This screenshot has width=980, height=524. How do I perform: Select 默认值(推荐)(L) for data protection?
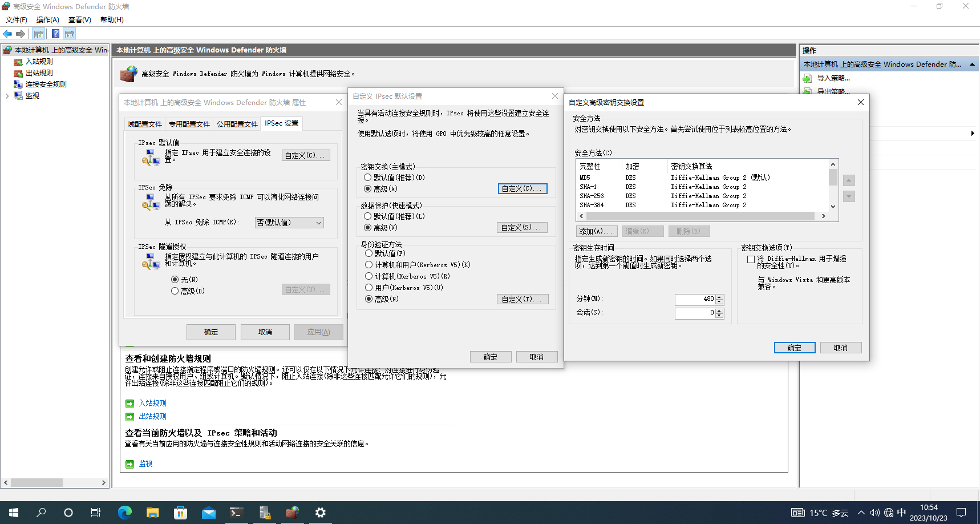tap(367, 216)
